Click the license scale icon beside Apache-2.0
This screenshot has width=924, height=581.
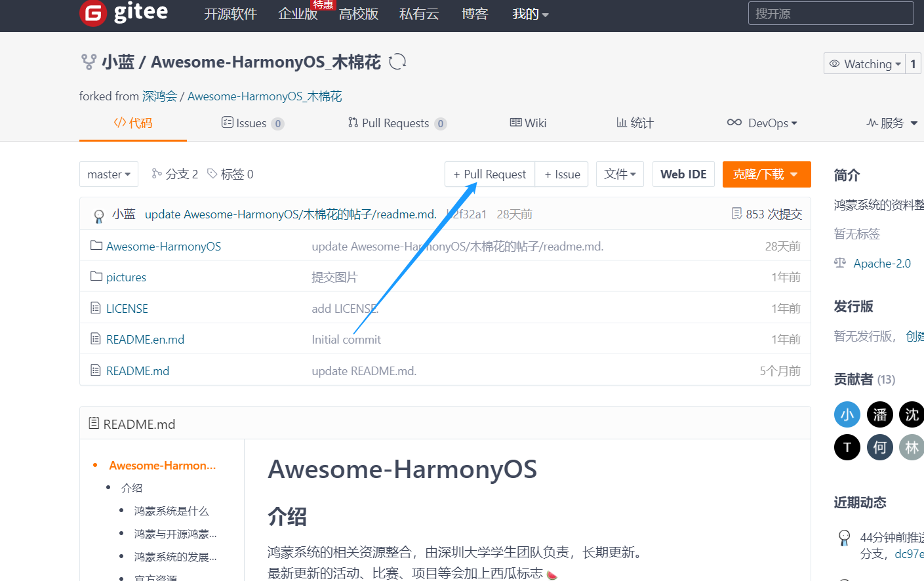[x=840, y=263]
